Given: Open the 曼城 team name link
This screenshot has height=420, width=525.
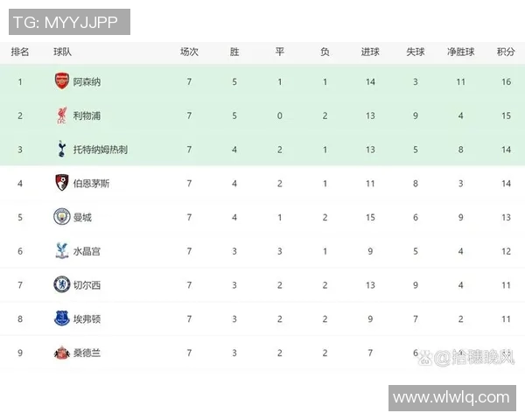Looking at the screenshot, I should pyautogui.click(x=82, y=217).
